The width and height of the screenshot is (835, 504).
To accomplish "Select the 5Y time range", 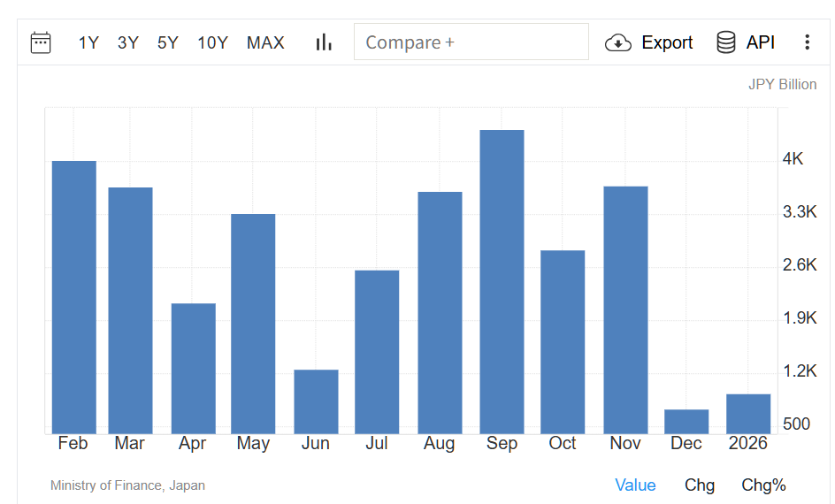I will [168, 42].
